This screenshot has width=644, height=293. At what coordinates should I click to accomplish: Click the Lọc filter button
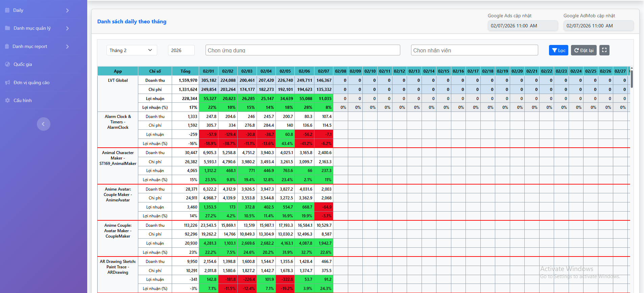pyautogui.click(x=558, y=50)
